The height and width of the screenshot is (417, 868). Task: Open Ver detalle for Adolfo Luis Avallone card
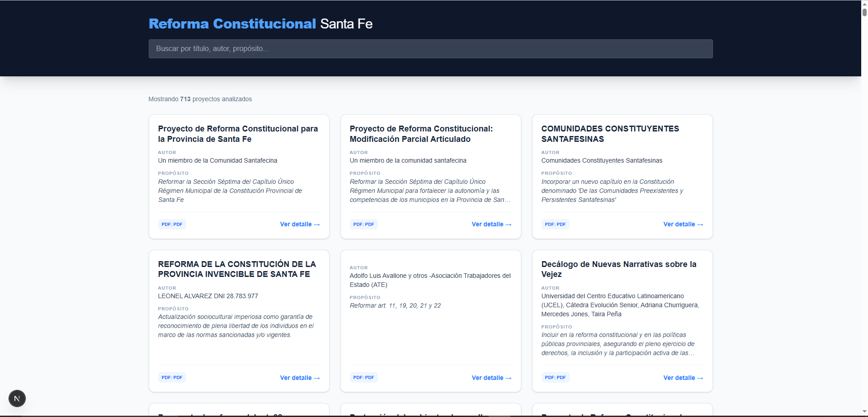(x=491, y=378)
